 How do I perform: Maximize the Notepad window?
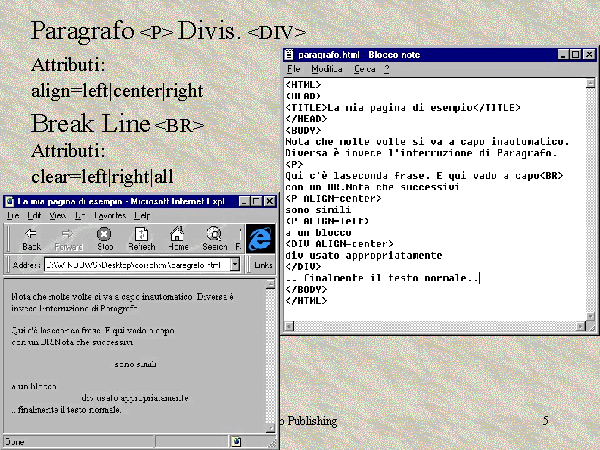pos(575,54)
